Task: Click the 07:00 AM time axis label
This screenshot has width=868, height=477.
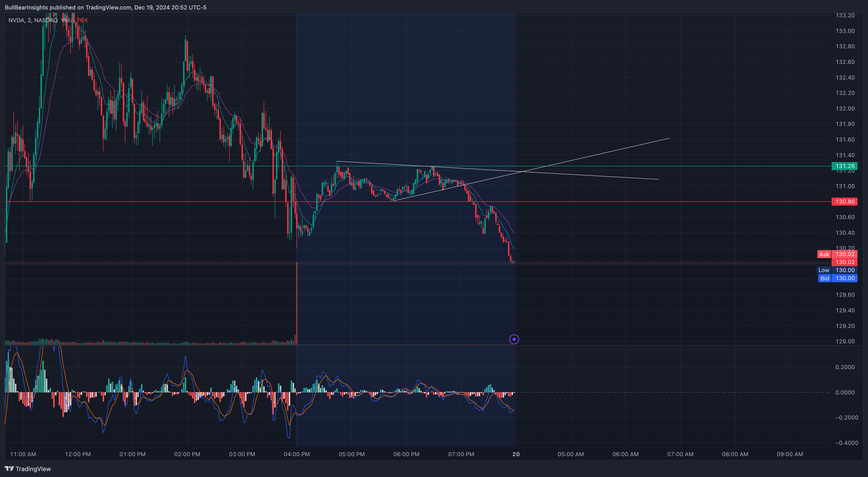Action: click(680, 454)
